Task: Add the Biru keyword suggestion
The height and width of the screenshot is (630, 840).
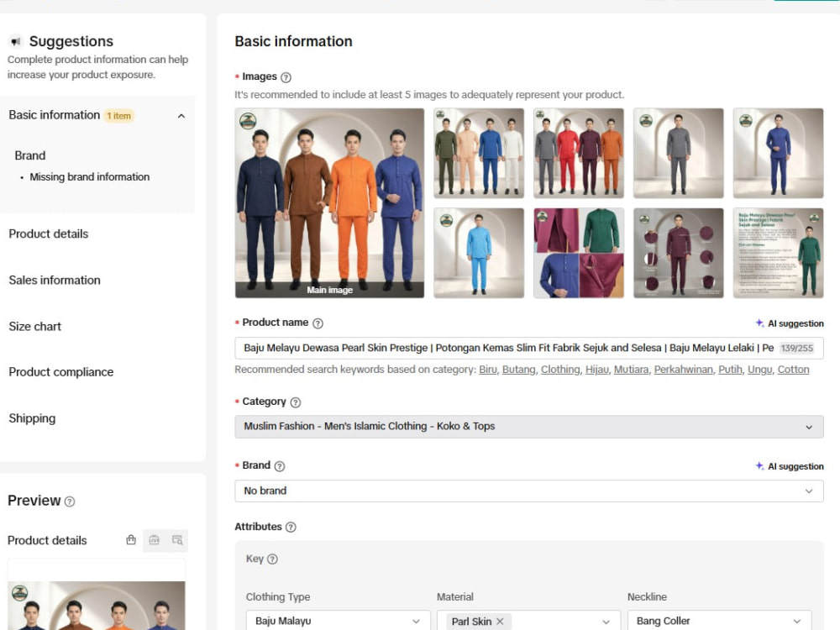Action: click(487, 370)
